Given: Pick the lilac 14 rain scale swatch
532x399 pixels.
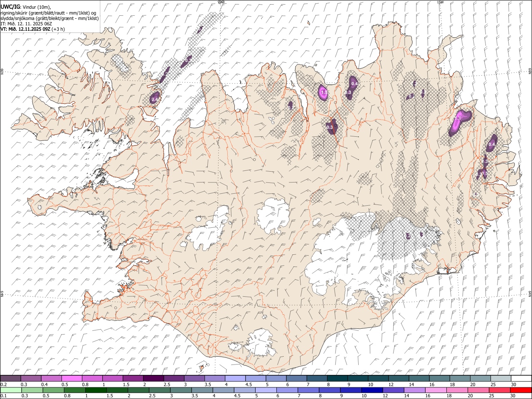Looking at the screenshot, I should (414, 390).
